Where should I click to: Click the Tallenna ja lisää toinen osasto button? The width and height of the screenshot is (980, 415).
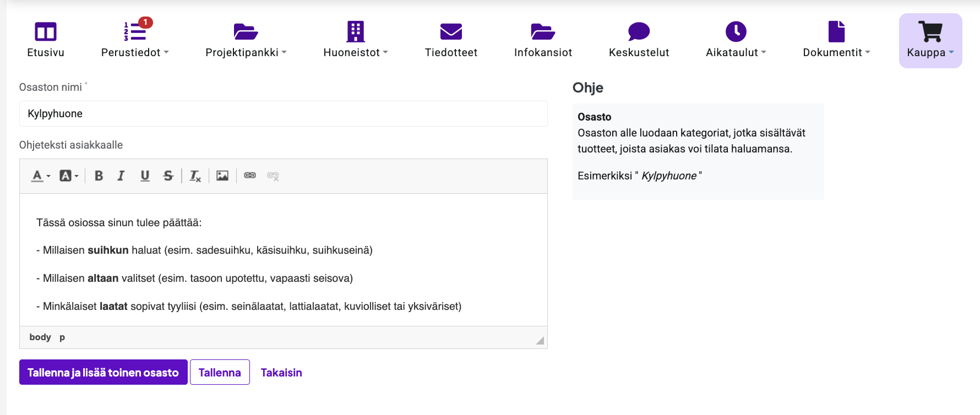point(103,372)
